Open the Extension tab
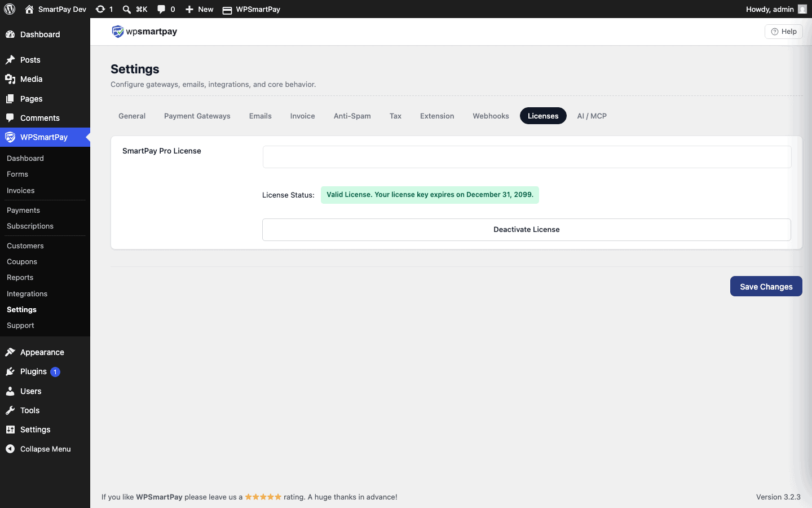812x508 pixels. point(437,116)
